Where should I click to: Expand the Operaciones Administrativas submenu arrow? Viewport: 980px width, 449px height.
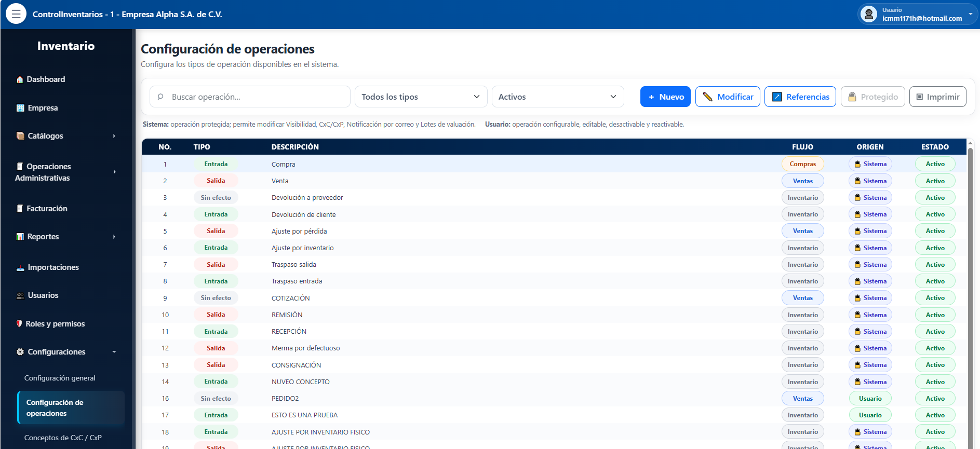[114, 172]
